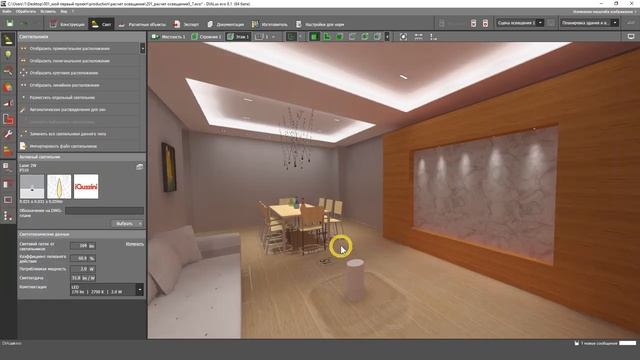Choose replace all luminaires of type

79,134
